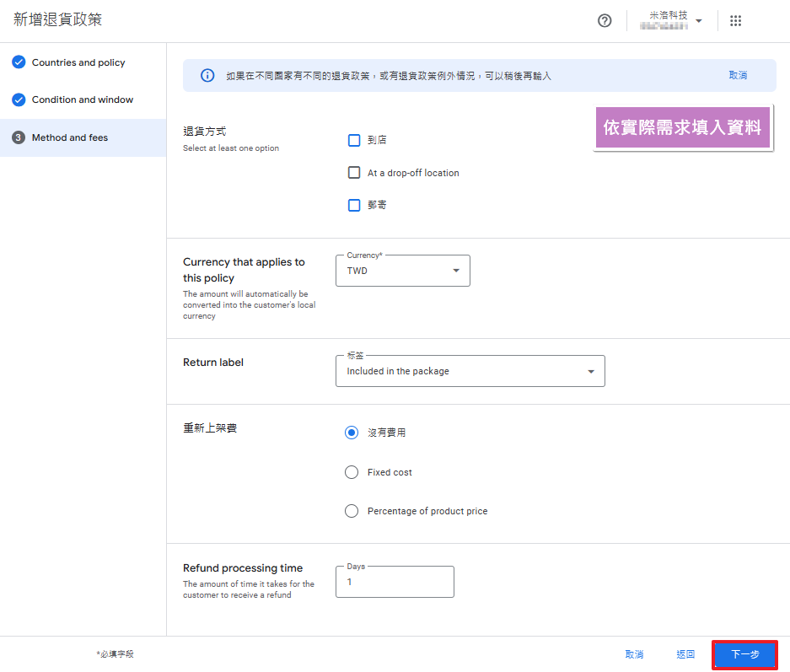
Task: Open the 米洛科技 account switcher dropdown
Action: click(675, 21)
